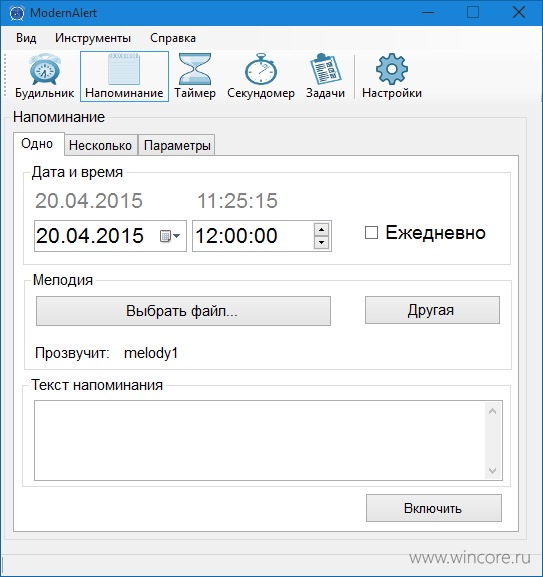This screenshot has height=577, width=543.
Task: Open the Будильник alarm clock tool
Action: pyautogui.click(x=45, y=77)
